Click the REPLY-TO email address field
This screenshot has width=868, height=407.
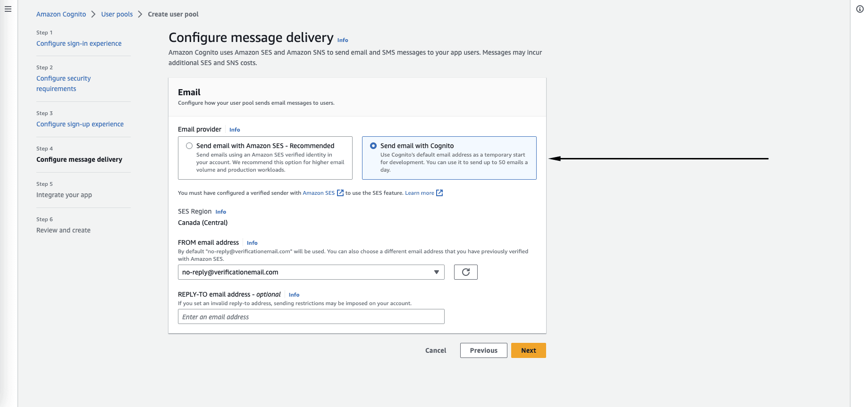[x=311, y=316]
